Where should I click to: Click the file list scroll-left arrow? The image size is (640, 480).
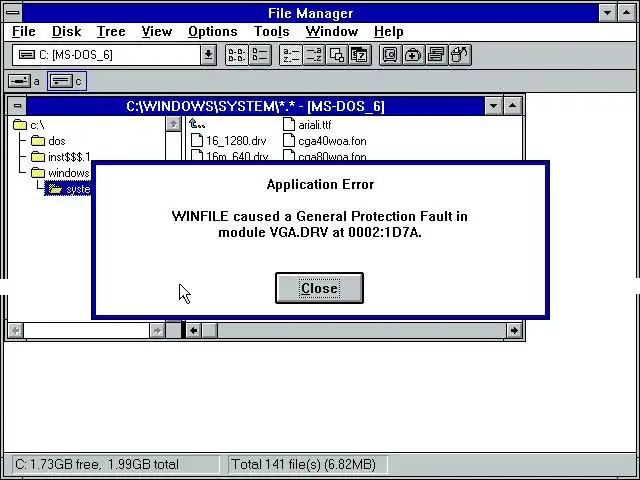click(193, 330)
